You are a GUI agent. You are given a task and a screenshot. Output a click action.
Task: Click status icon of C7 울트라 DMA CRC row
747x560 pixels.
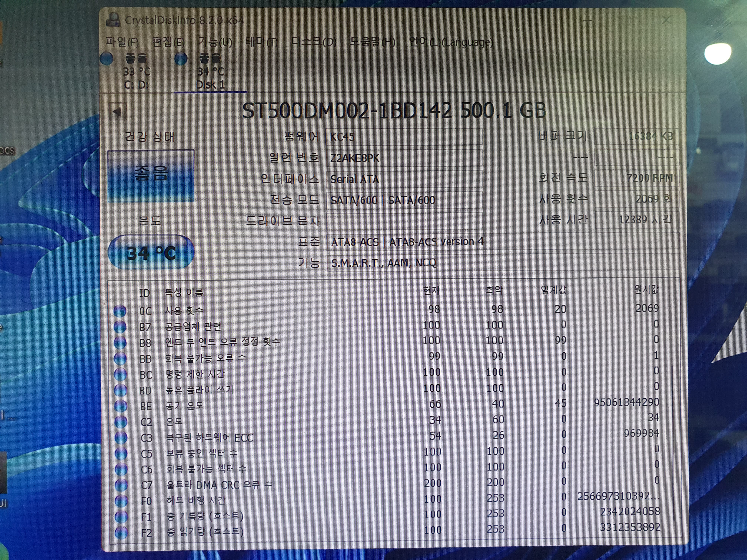[121, 485]
